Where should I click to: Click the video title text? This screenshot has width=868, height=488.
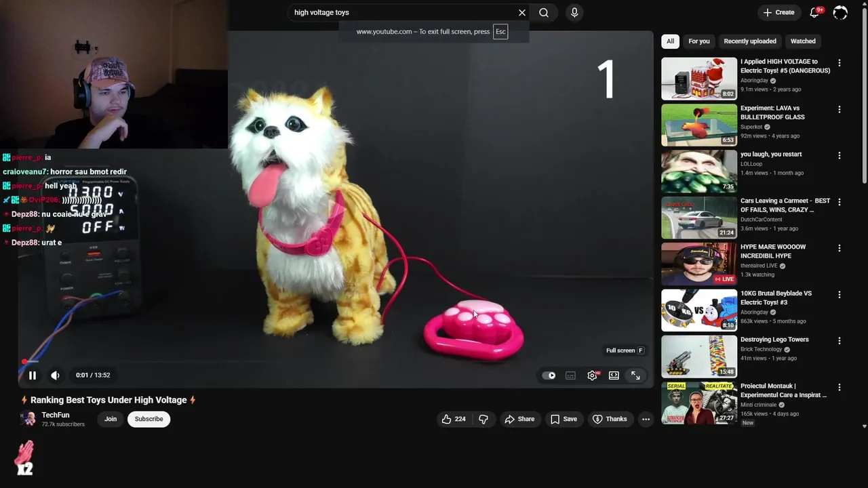click(108, 400)
